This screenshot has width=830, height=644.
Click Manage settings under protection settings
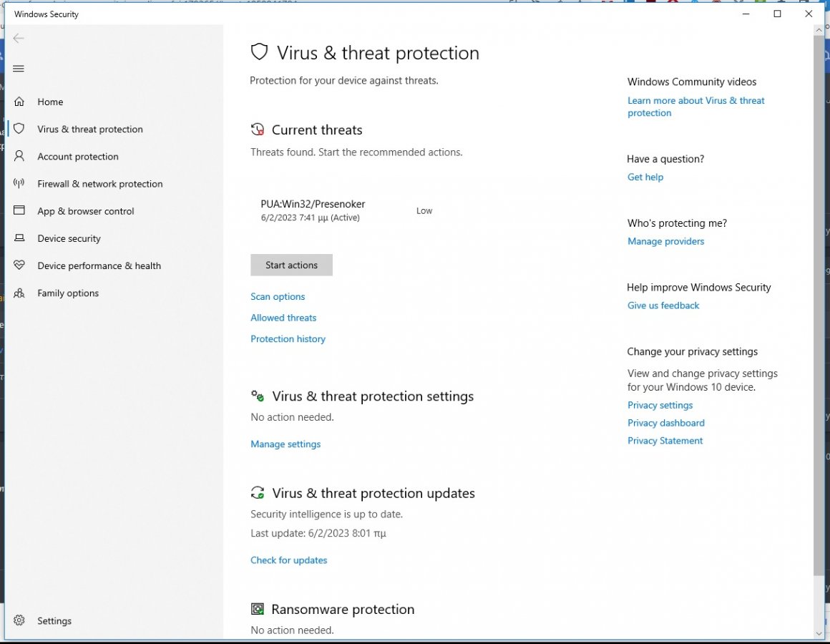pos(285,444)
